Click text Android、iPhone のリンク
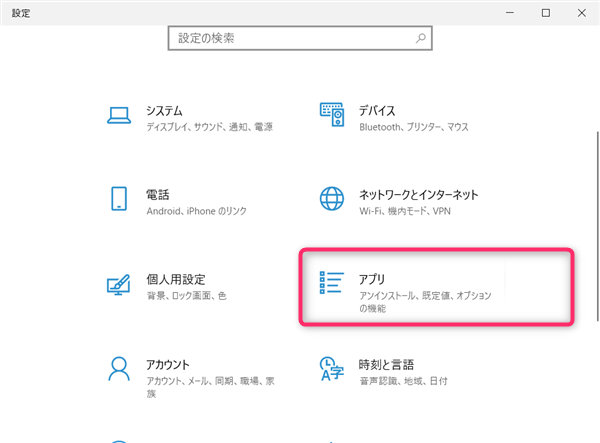This screenshot has height=443, width=600. point(197,211)
